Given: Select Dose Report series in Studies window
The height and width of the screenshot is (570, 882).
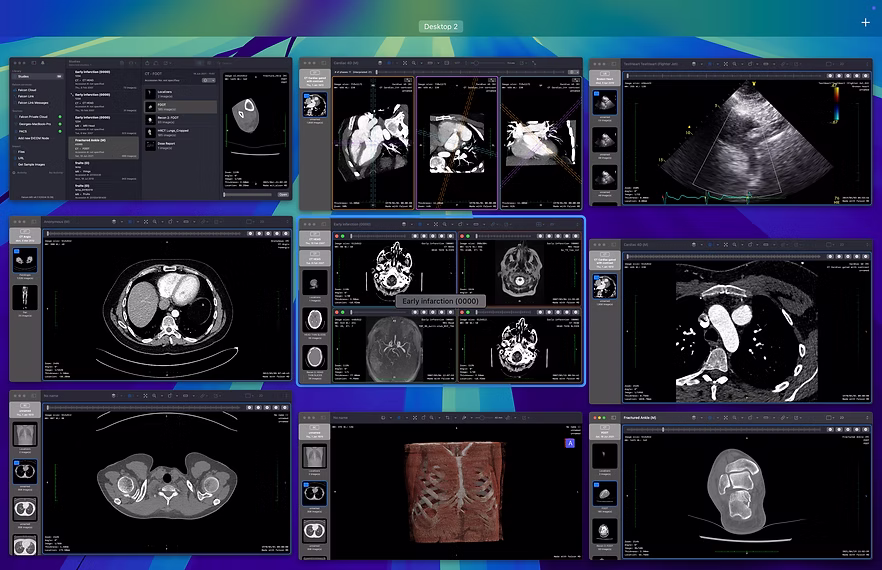Looking at the screenshot, I should click(181, 146).
